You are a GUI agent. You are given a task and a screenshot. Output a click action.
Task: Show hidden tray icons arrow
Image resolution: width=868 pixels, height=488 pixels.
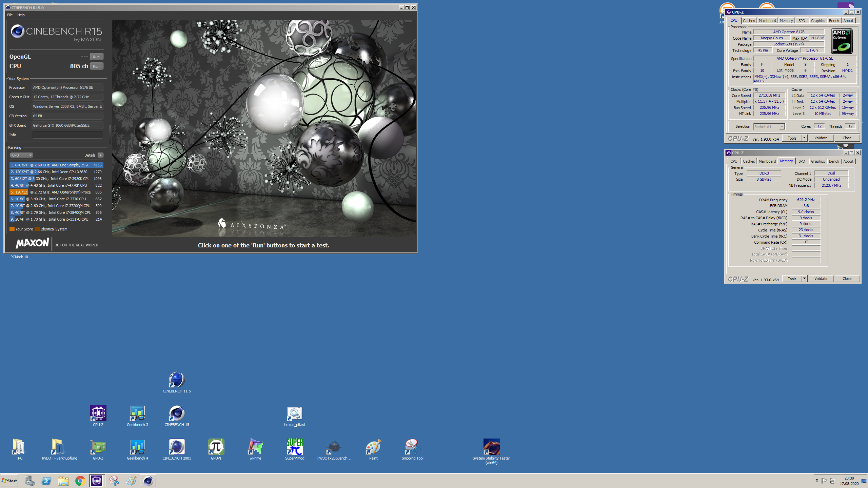tap(817, 481)
